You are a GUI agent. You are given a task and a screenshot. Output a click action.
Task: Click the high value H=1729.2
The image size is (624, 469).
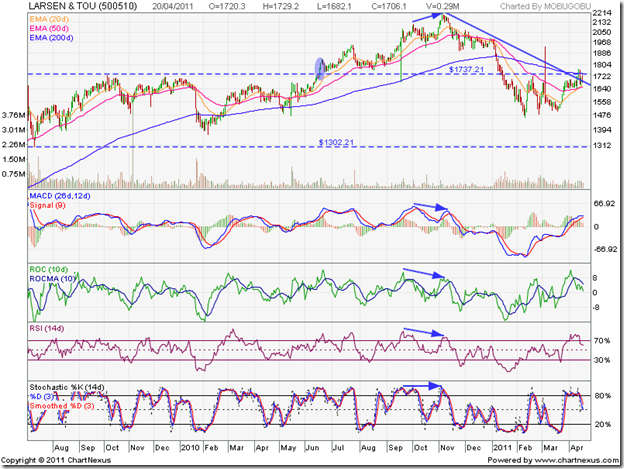click(281, 6)
